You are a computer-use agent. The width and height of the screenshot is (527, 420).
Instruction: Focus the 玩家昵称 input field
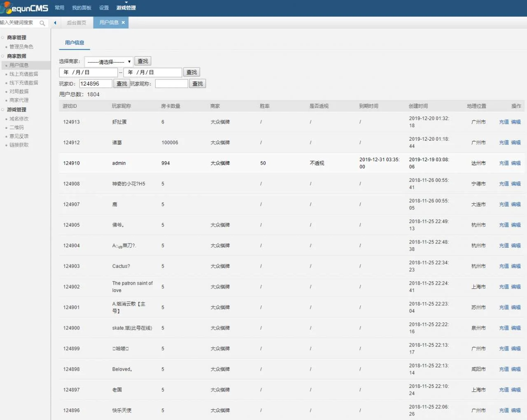(171, 84)
